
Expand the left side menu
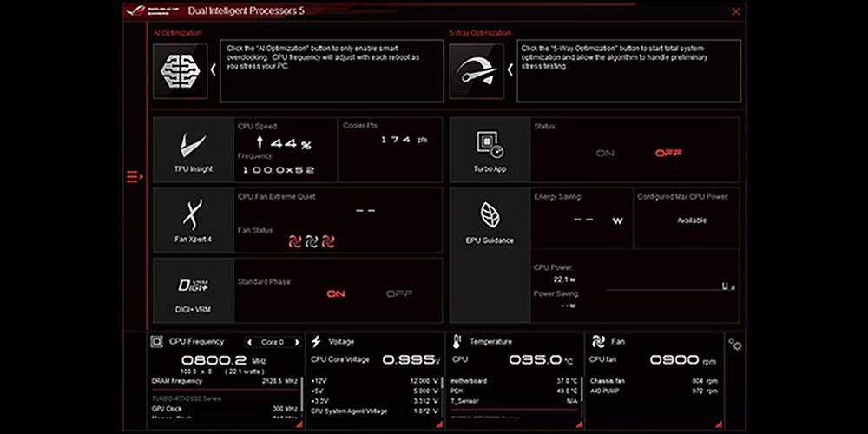133,177
